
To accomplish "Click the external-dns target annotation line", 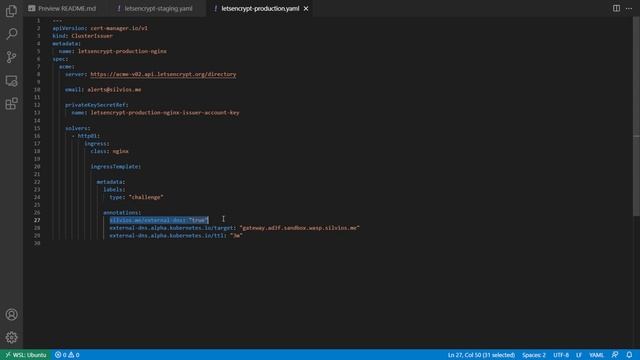I will pos(234,228).
